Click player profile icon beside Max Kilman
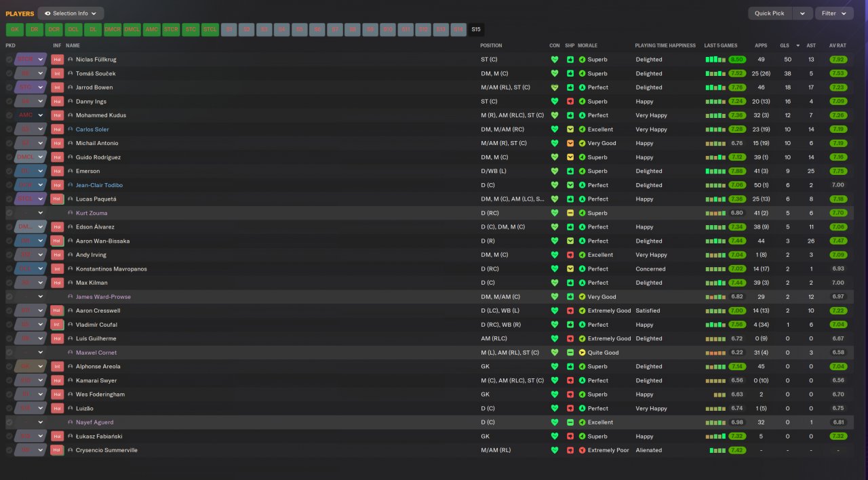Image resolution: width=868 pixels, height=480 pixels. point(71,283)
